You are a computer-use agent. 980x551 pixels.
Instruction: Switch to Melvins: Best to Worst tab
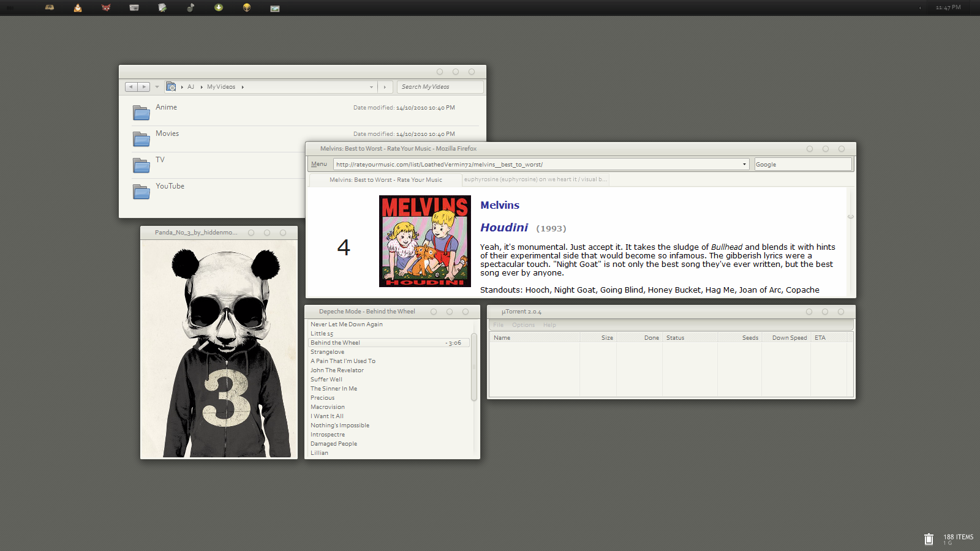(x=386, y=179)
